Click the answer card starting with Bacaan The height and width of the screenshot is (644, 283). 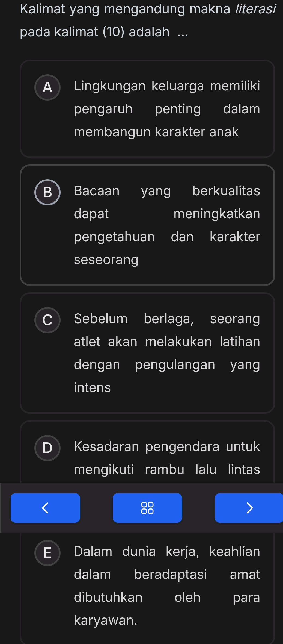click(x=147, y=225)
